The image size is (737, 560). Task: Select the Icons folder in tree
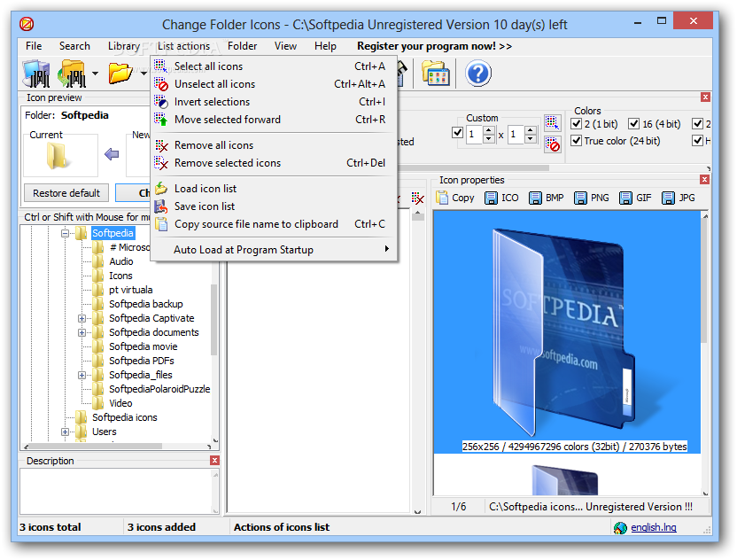pyautogui.click(x=120, y=276)
